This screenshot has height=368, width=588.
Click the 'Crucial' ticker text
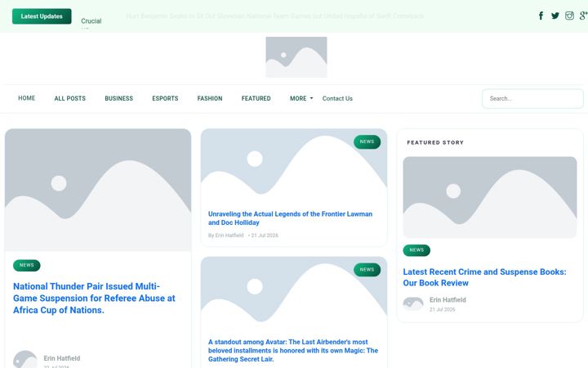(91, 21)
